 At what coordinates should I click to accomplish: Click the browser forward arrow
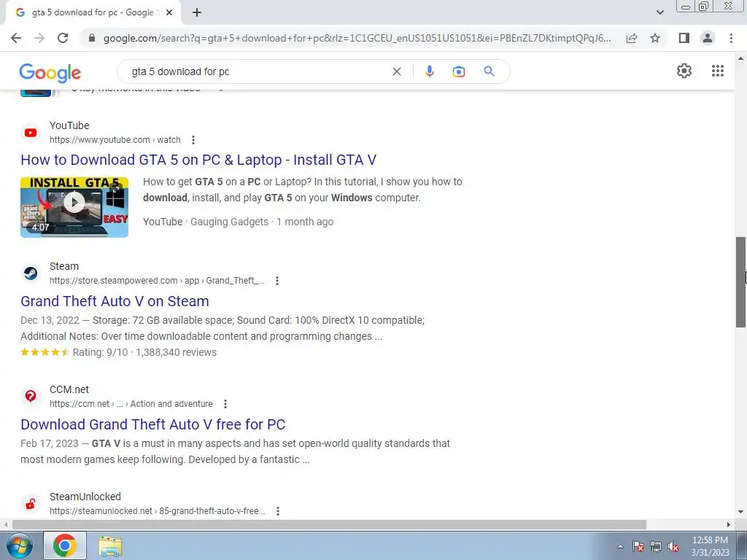pos(39,38)
